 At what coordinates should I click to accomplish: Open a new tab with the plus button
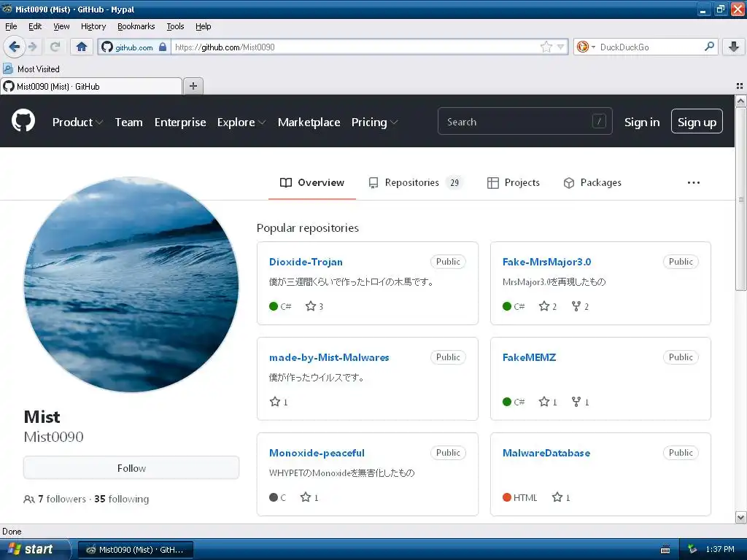point(193,86)
